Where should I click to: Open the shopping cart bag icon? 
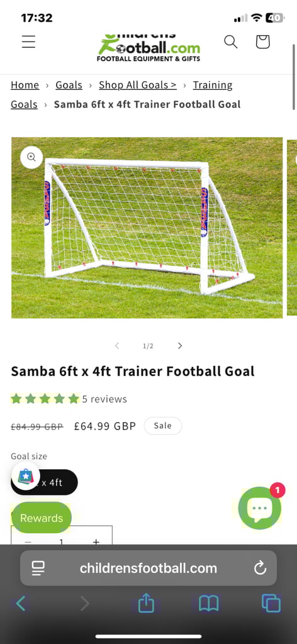pyautogui.click(x=262, y=42)
